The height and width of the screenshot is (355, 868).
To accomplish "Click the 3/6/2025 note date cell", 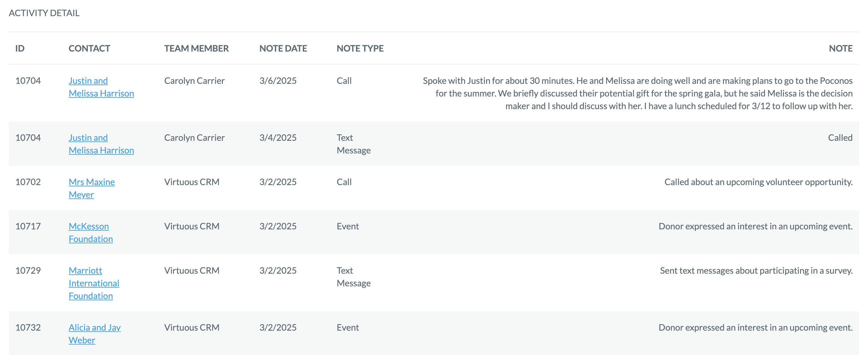I will coord(278,81).
